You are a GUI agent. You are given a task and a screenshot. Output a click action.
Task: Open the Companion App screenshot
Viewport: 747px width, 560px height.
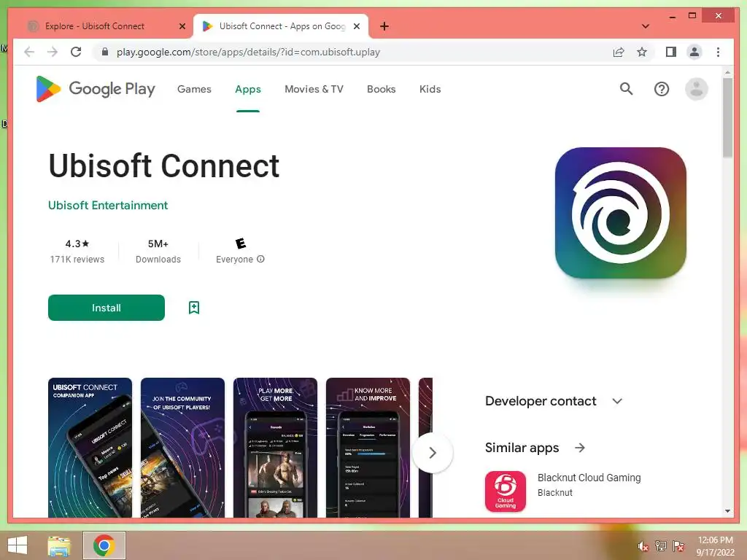point(90,448)
